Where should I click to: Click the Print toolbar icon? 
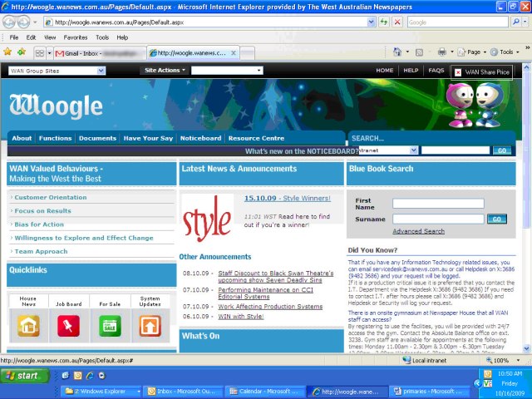pos(443,52)
